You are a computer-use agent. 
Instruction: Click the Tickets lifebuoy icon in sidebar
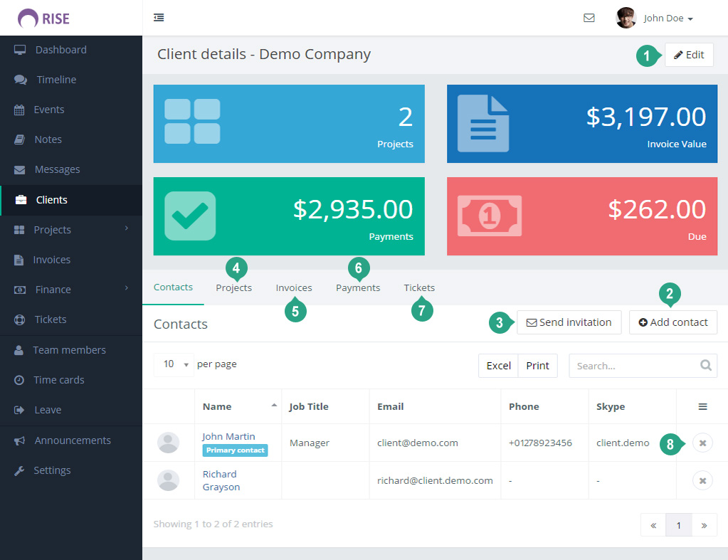[19, 319]
